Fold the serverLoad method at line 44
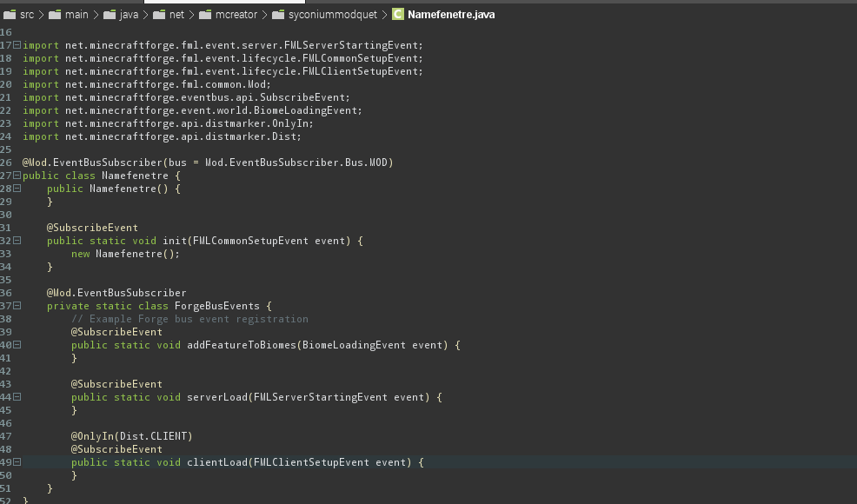Screen dimensions: 857x504 pyautogui.click(x=17, y=397)
